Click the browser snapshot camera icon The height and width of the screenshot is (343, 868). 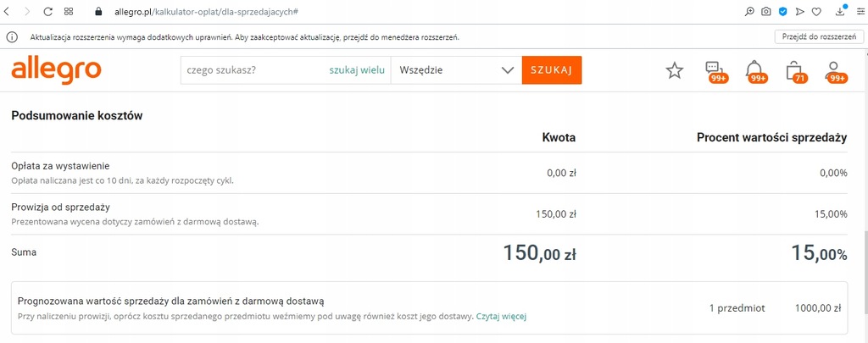click(x=765, y=11)
